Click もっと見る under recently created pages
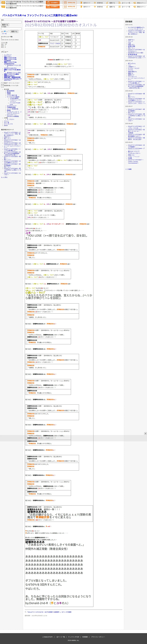Image resolution: width=147 pixels, height=644 pixels. click(4, 177)
